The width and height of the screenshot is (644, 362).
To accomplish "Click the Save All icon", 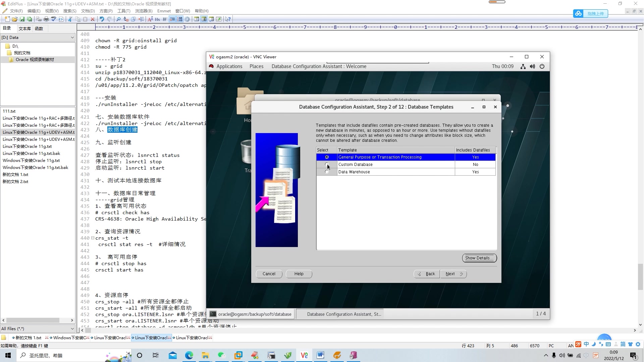I will [30, 19].
